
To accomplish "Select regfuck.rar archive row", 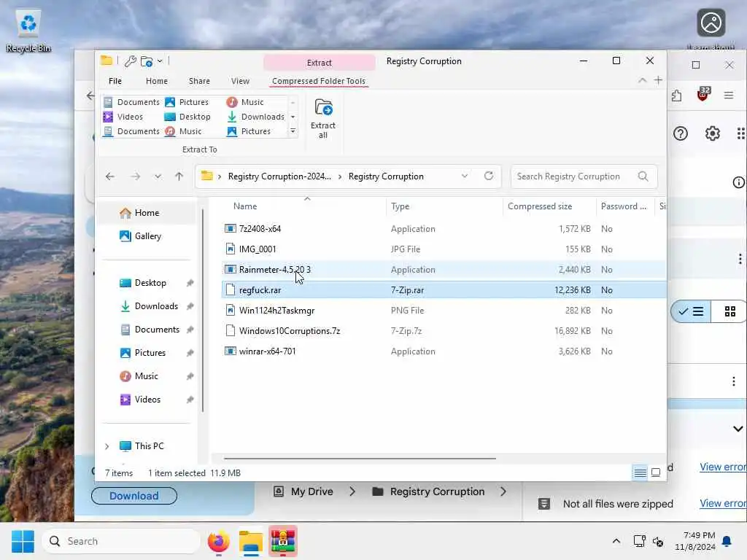I will (444, 290).
